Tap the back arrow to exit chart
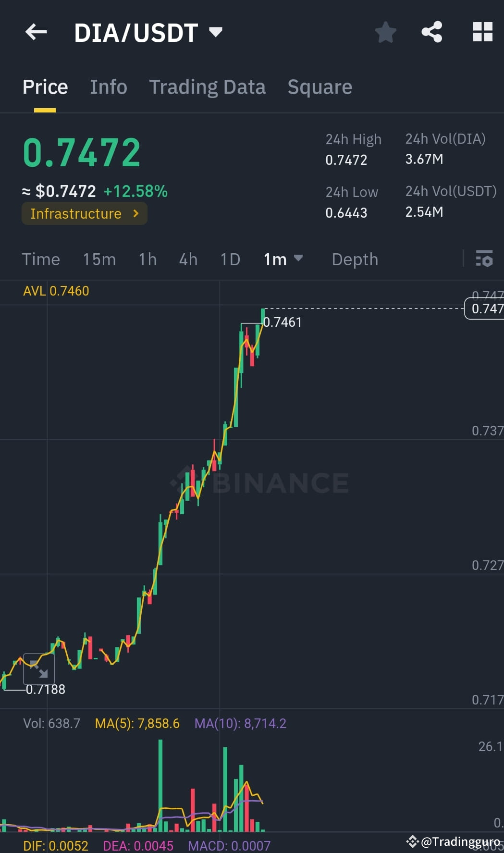The height and width of the screenshot is (853, 504). 35,32
